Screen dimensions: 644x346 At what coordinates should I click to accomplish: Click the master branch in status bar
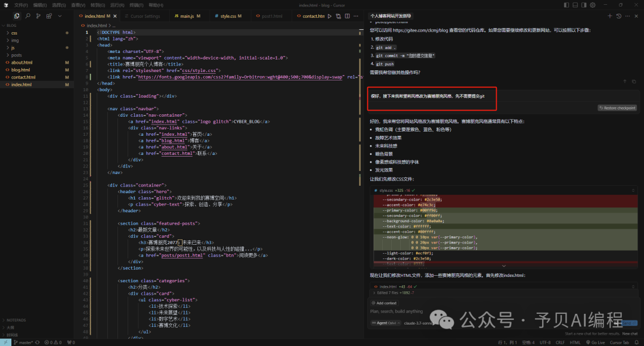pos(23,342)
